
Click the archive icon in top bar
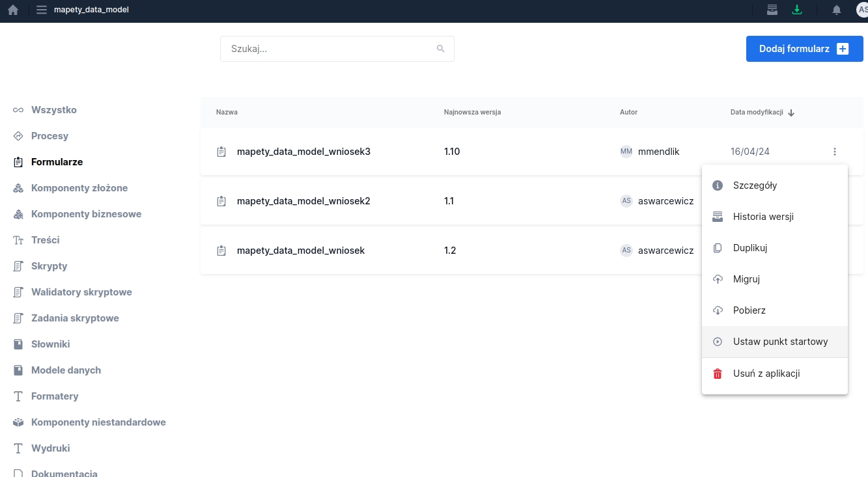(x=772, y=10)
